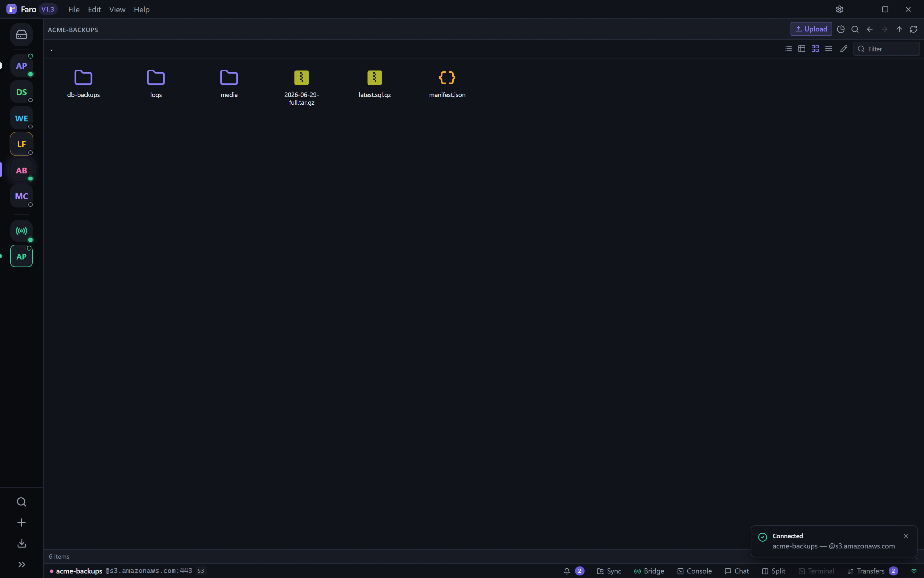This screenshot has height=578, width=924.
Task: Open the storage usage pie chart icon
Action: point(841,29)
